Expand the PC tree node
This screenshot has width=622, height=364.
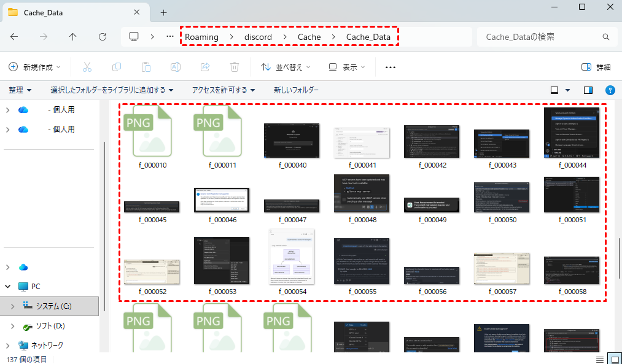point(8,286)
